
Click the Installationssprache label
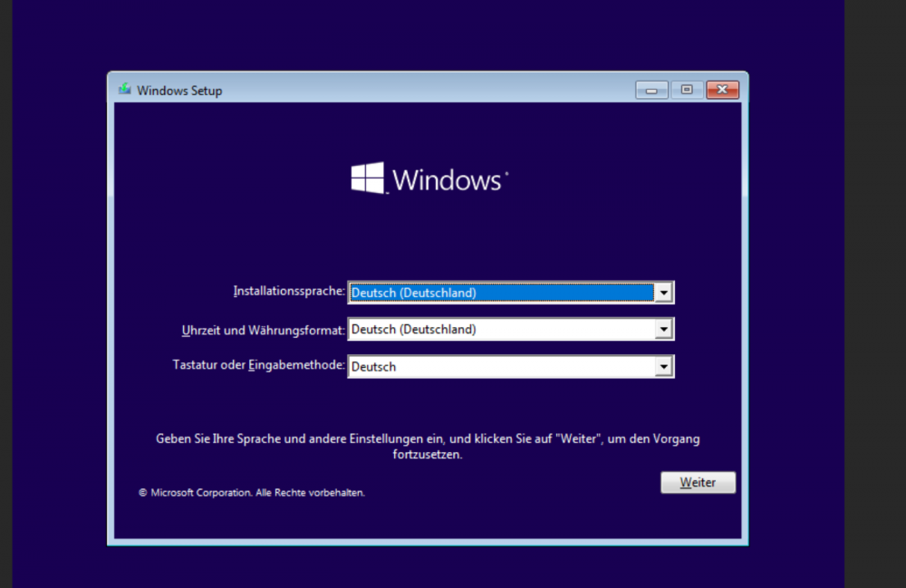click(x=289, y=291)
